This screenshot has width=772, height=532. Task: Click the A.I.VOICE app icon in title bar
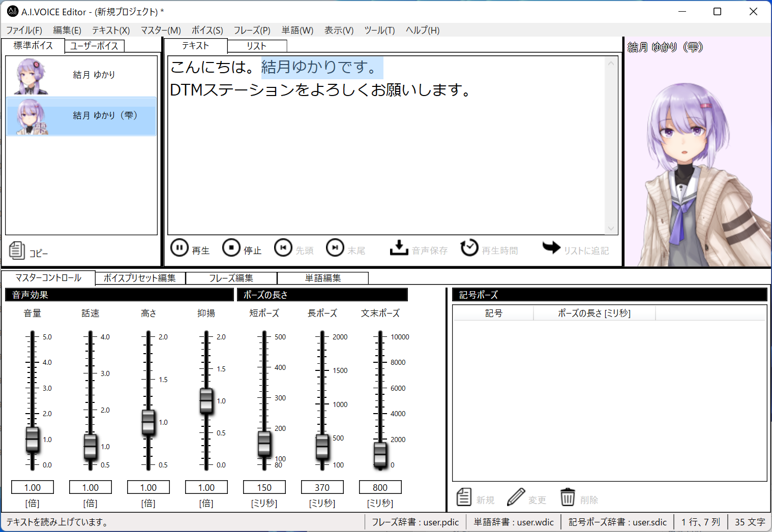13,11
